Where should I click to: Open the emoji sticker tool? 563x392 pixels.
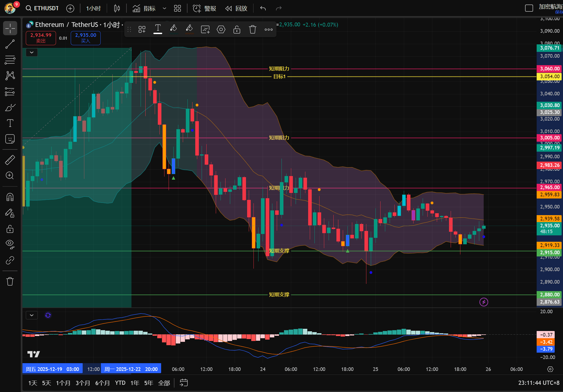(x=10, y=139)
